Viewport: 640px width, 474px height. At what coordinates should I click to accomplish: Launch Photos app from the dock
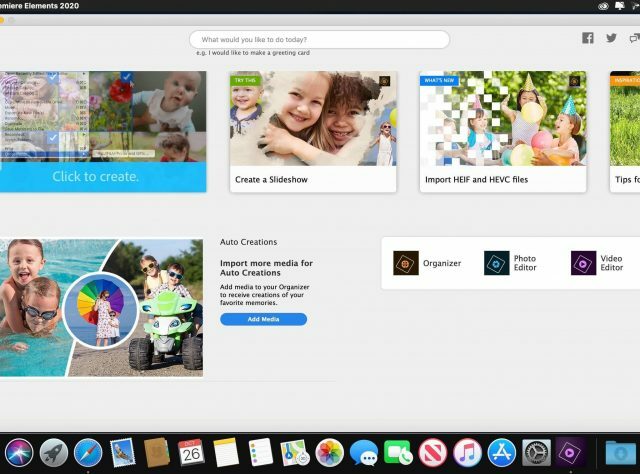click(329, 452)
